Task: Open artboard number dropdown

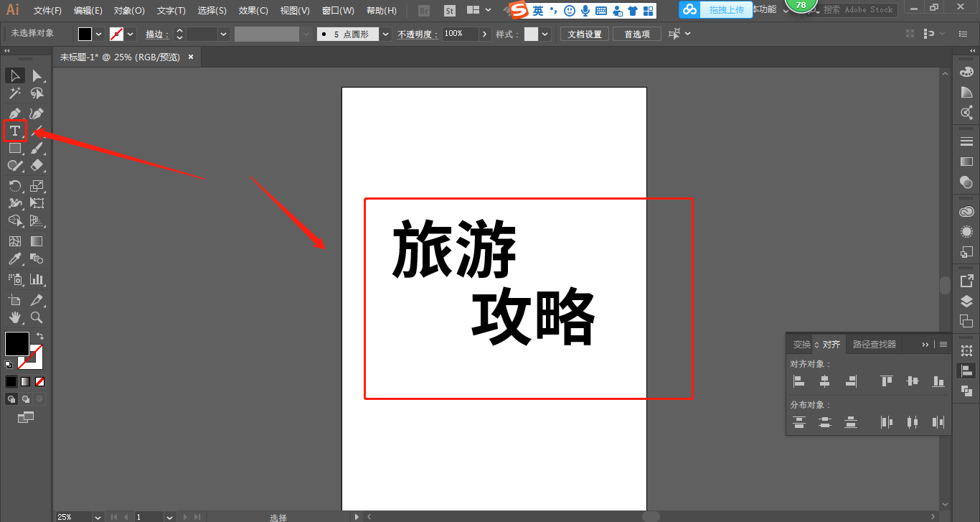Action: (x=169, y=517)
